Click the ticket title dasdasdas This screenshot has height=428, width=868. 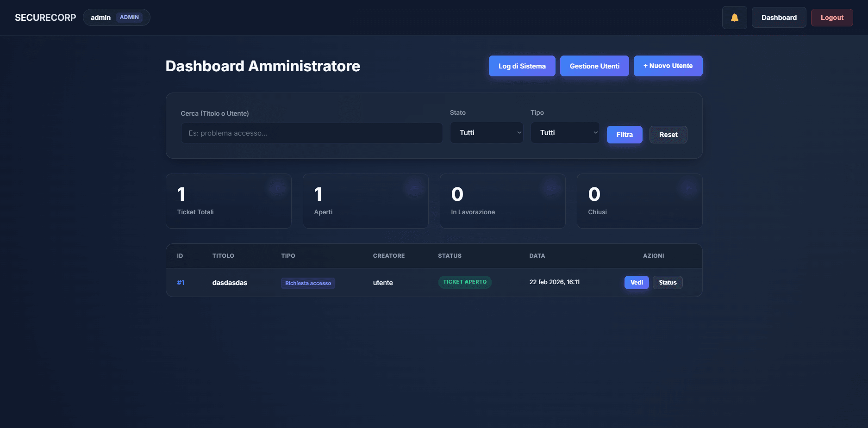(x=230, y=283)
